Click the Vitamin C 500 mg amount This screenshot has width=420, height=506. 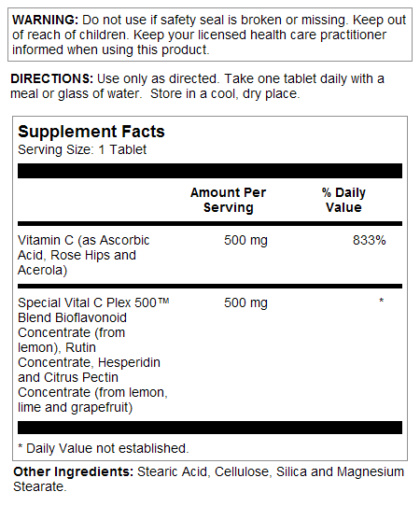coord(245,241)
